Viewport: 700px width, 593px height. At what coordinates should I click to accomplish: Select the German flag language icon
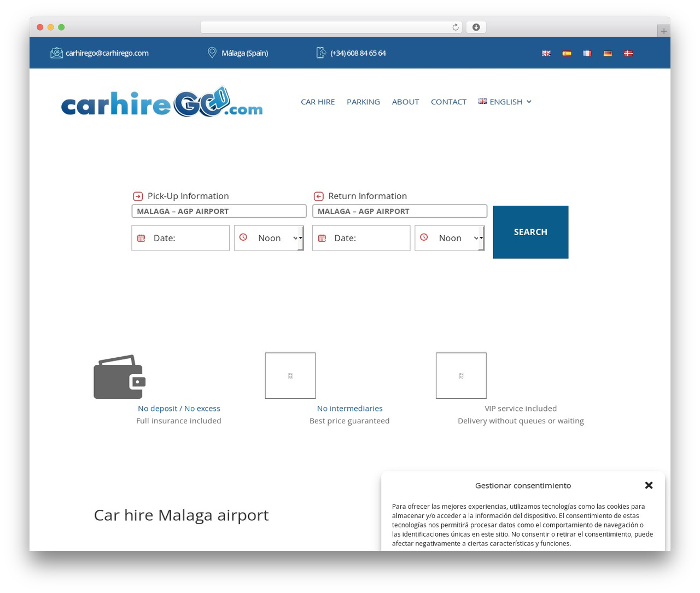(x=608, y=53)
